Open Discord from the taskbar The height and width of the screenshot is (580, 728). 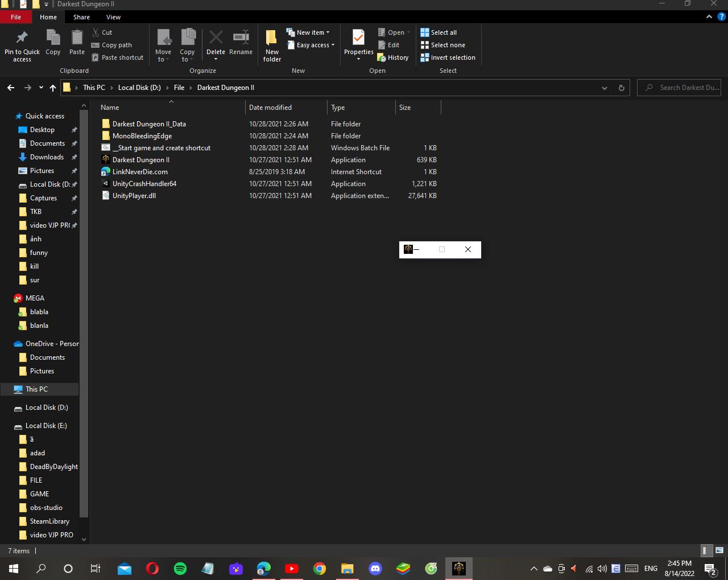[375, 568]
